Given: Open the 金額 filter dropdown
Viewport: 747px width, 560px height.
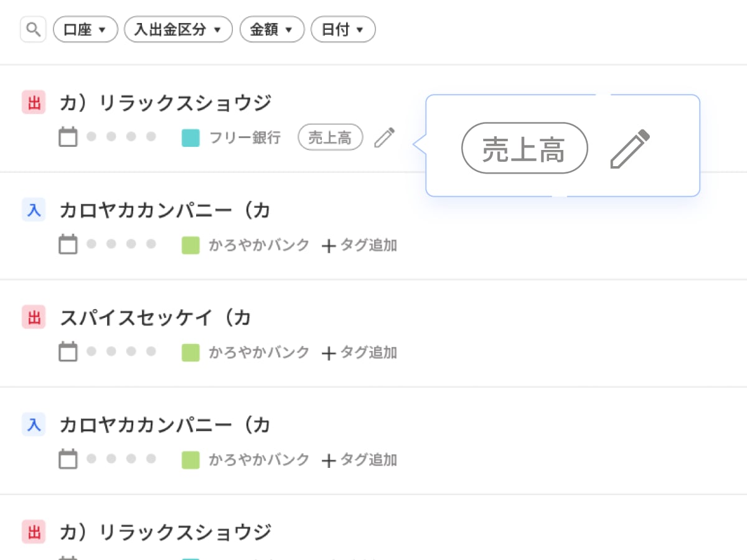Looking at the screenshot, I should 271,29.
